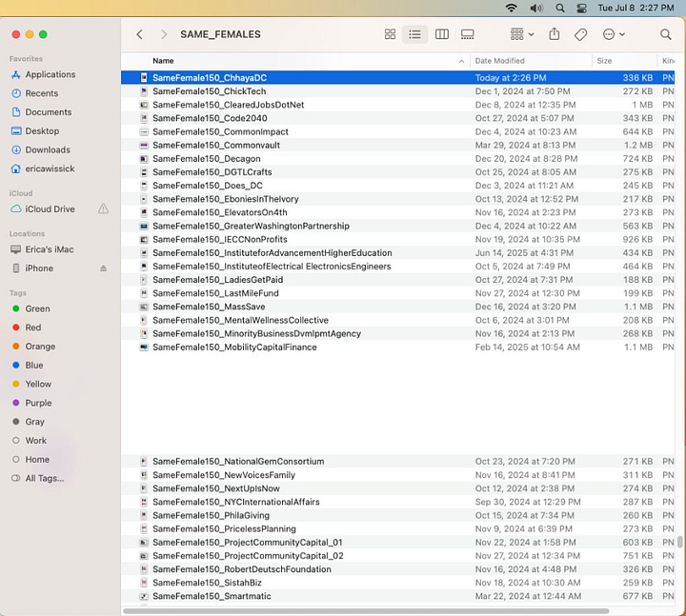Sort by the Name column header
Image resolution: width=686 pixels, height=616 pixels.
coord(163,61)
